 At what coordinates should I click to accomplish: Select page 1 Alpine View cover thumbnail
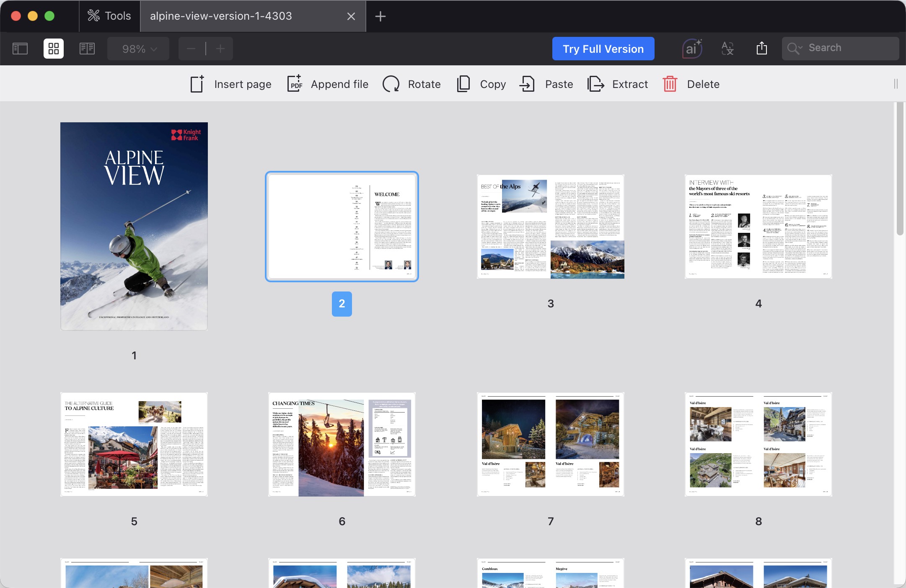(x=134, y=226)
